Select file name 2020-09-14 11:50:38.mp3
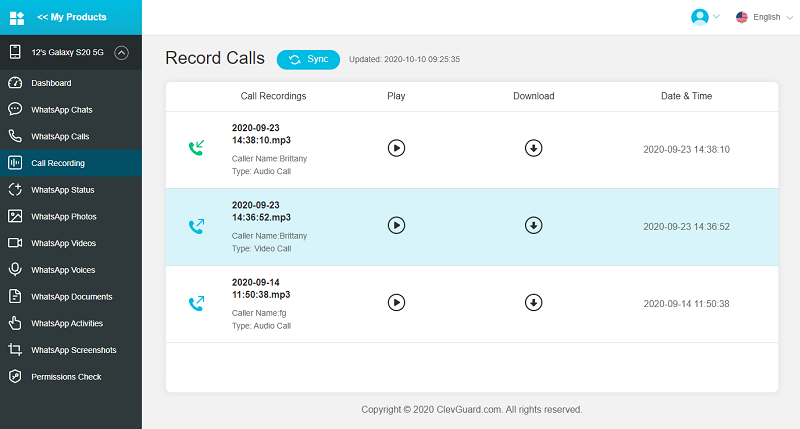This screenshot has width=800, height=429. (261, 288)
